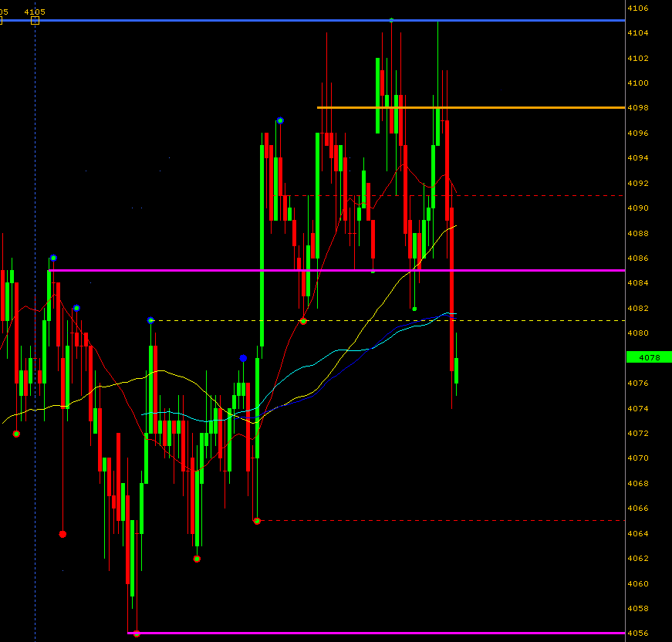Viewport: 672px width, 642px height.
Task: Select the orange horizontal line at 4098
Action: click(471, 107)
